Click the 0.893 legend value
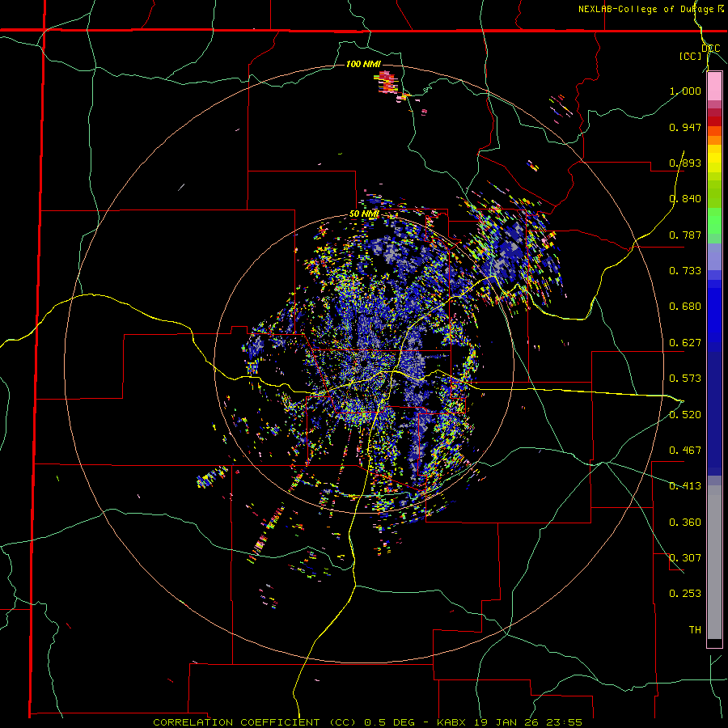The height and width of the screenshot is (728, 728). pos(685,163)
